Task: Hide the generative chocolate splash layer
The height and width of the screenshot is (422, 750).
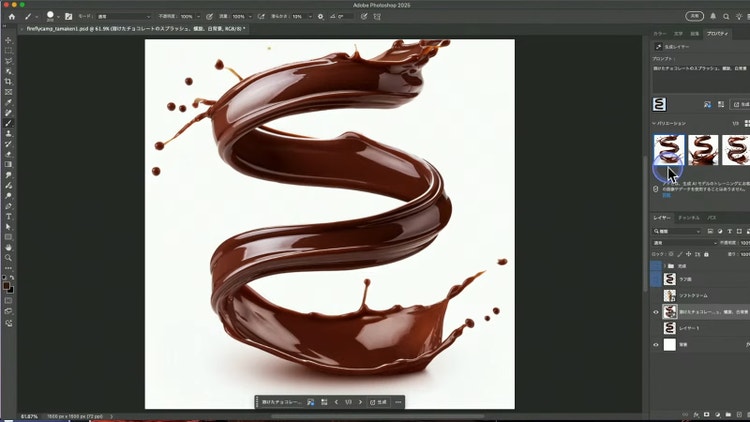Action: (656, 312)
